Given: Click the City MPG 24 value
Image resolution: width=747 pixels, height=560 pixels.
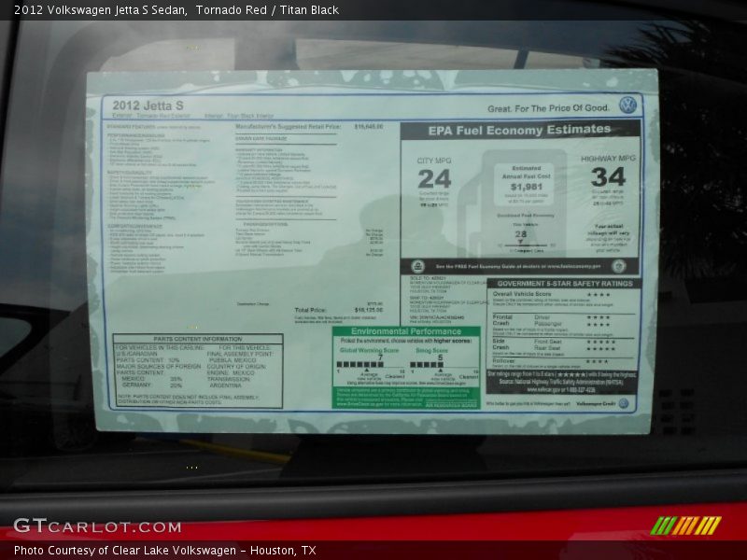Looking at the screenshot, I should click(433, 178).
